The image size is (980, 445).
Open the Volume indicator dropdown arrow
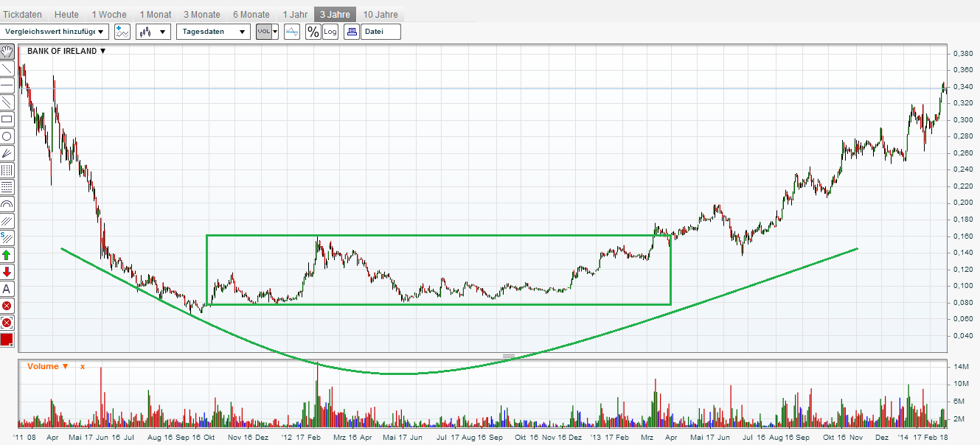pos(66,366)
